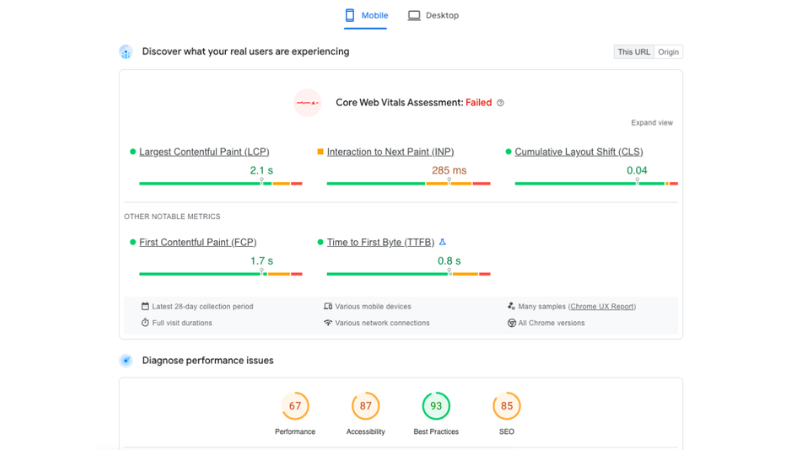Switch to Origin data
The height and width of the screenshot is (450, 800).
click(x=668, y=52)
